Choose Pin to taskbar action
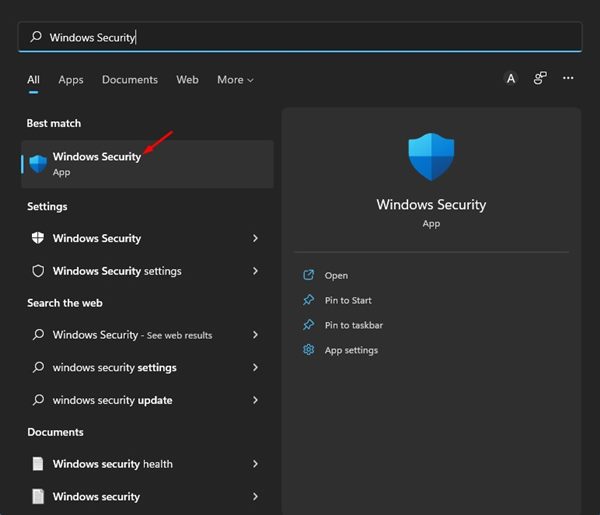600x515 pixels. pos(353,325)
